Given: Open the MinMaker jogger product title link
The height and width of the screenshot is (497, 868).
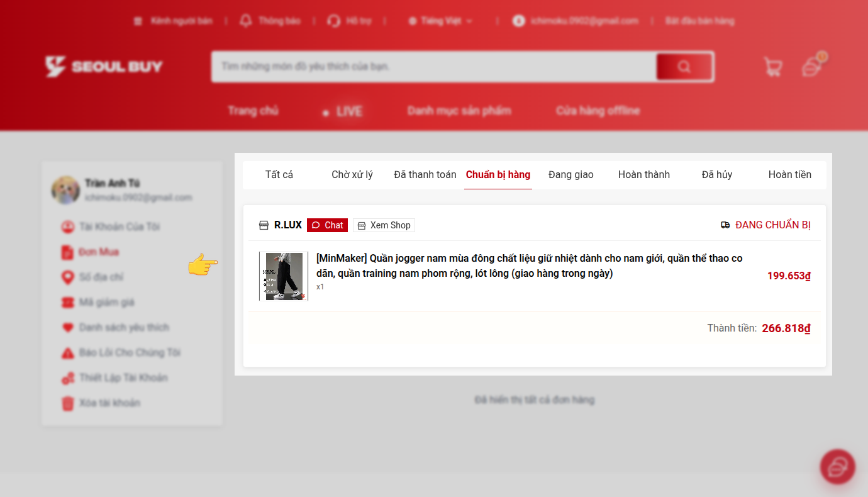Looking at the screenshot, I should click(x=528, y=266).
